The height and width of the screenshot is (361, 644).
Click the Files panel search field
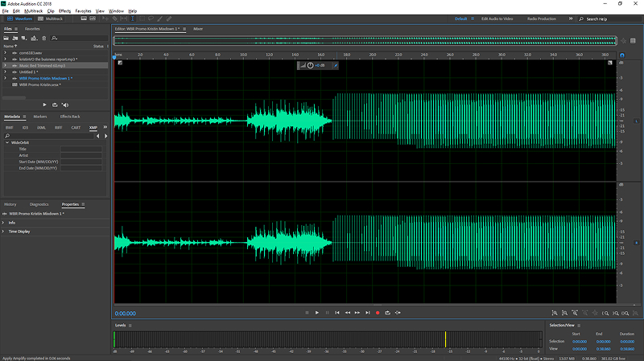79,38
